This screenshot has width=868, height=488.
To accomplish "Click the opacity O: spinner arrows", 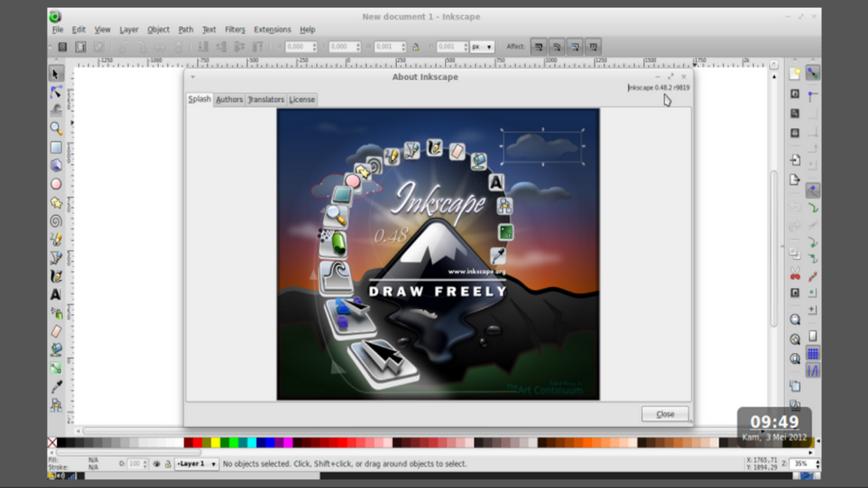I will pos(145,464).
